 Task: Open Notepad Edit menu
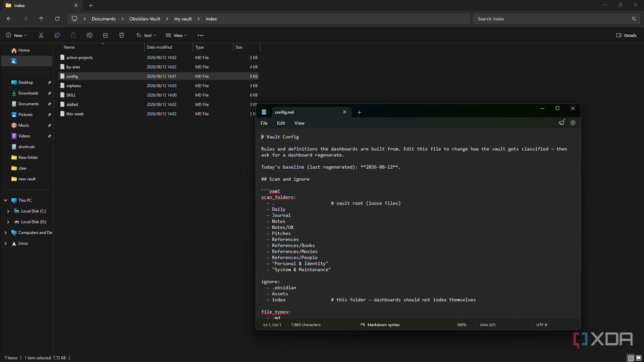coord(281,123)
